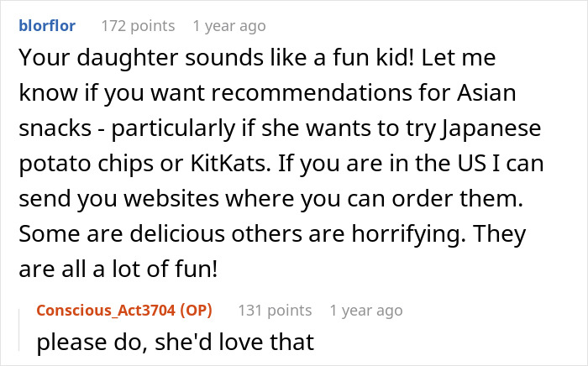Click the reply text "please do, she'd love that"

point(175,342)
